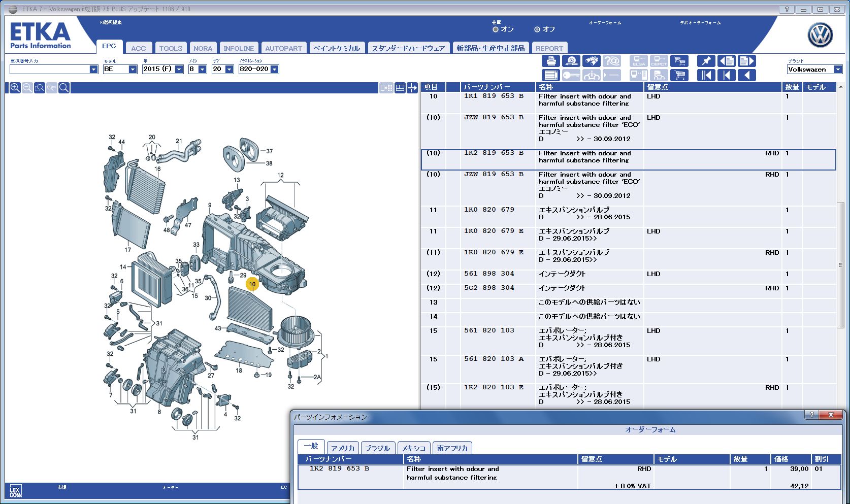This screenshot has width=850, height=504.
Task: Click the single-bar previous arrow icon
Action: click(726, 75)
